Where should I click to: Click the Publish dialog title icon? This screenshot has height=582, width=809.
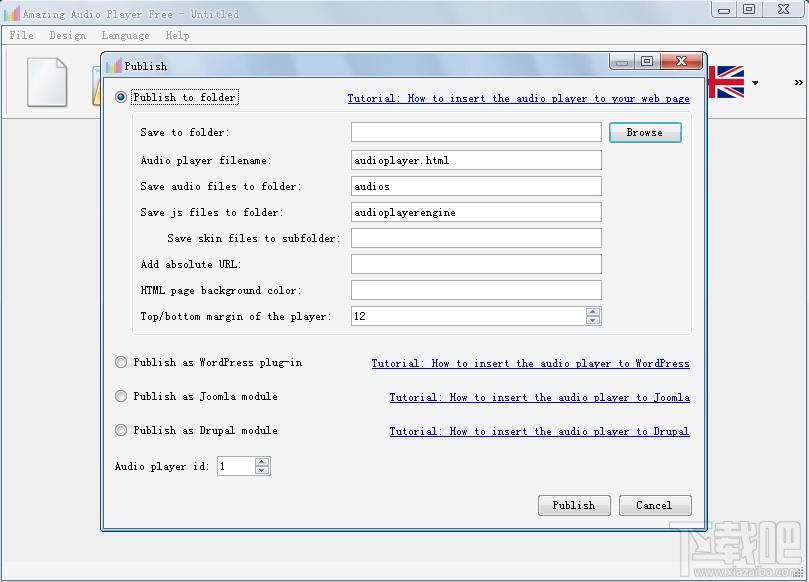click(x=114, y=66)
